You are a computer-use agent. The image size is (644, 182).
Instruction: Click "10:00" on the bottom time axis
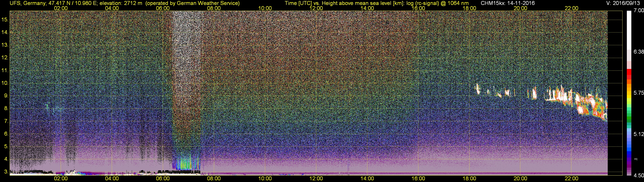pyautogui.click(x=265, y=179)
